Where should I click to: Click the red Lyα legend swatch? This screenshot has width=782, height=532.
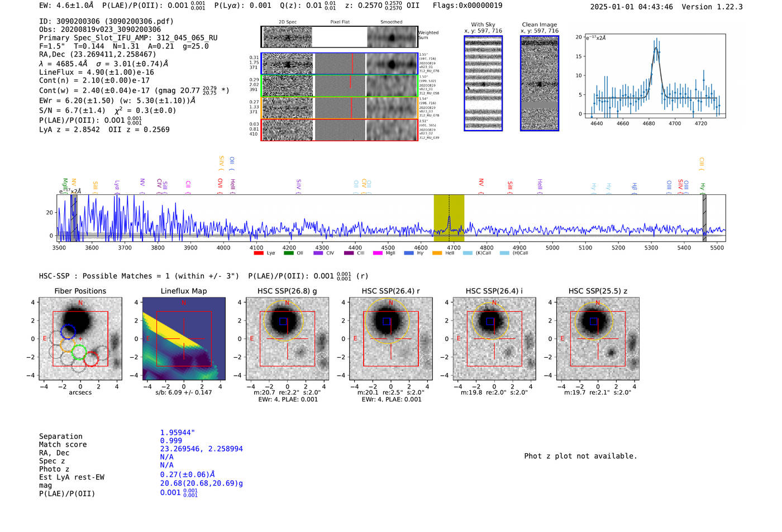tap(259, 253)
